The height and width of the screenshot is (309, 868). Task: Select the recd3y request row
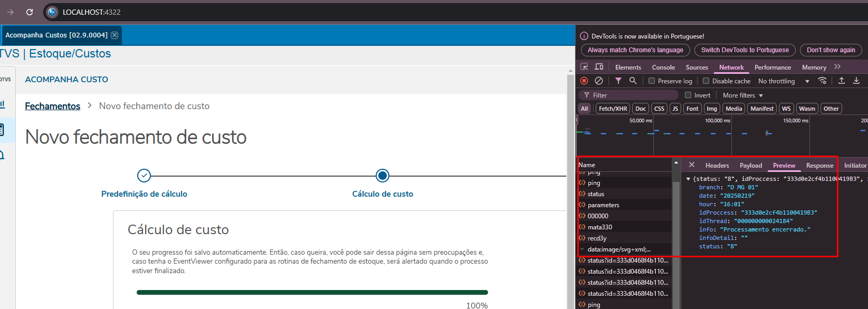coord(625,238)
